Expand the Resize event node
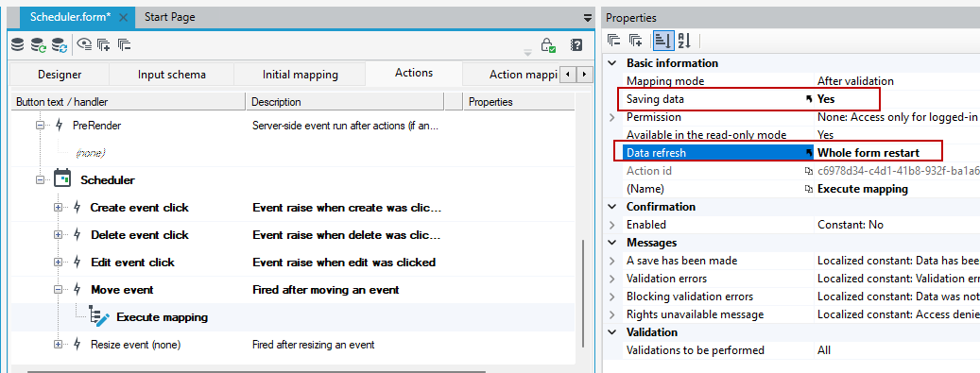Viewport: 980px width, 373px height. coord(59,345)
